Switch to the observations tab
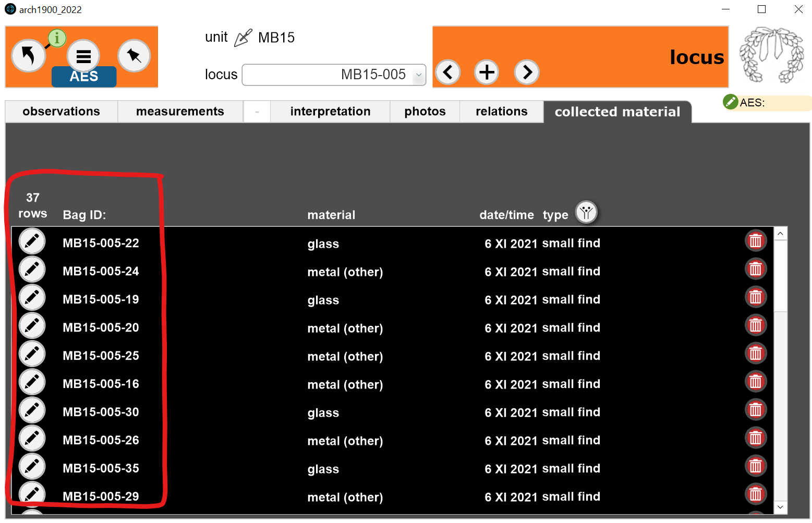The image size is (812, 523). coord(61,111)
